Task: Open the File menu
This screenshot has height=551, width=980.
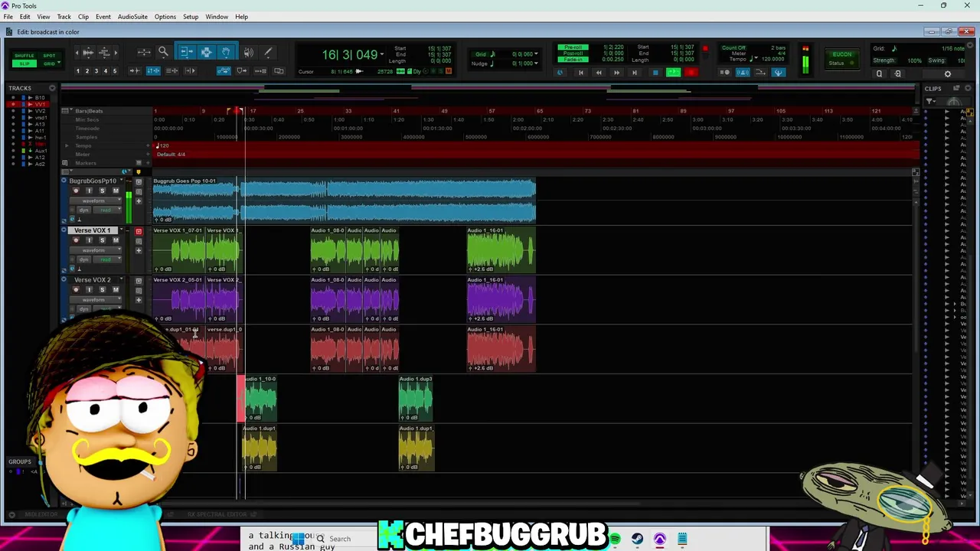Action: (x=8, y=17)
